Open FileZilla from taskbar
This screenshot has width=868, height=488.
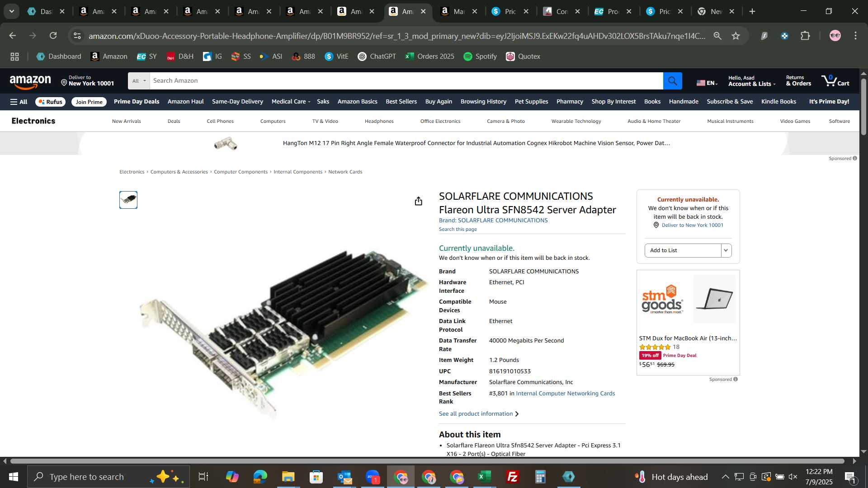coord(513,477)
